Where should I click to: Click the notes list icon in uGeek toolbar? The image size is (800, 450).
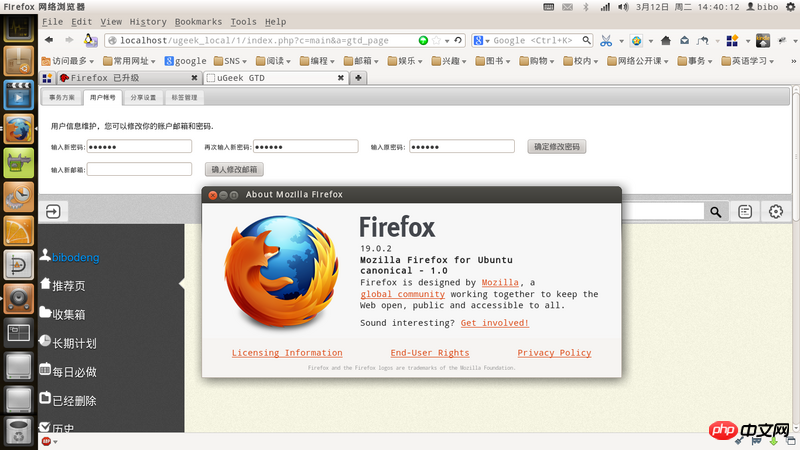pyautogui.click(x=745, y=211)
